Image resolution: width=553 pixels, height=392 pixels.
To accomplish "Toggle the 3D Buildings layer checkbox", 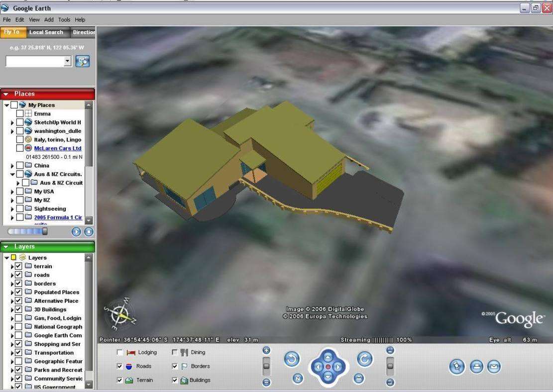I will (x=18, y=309).
